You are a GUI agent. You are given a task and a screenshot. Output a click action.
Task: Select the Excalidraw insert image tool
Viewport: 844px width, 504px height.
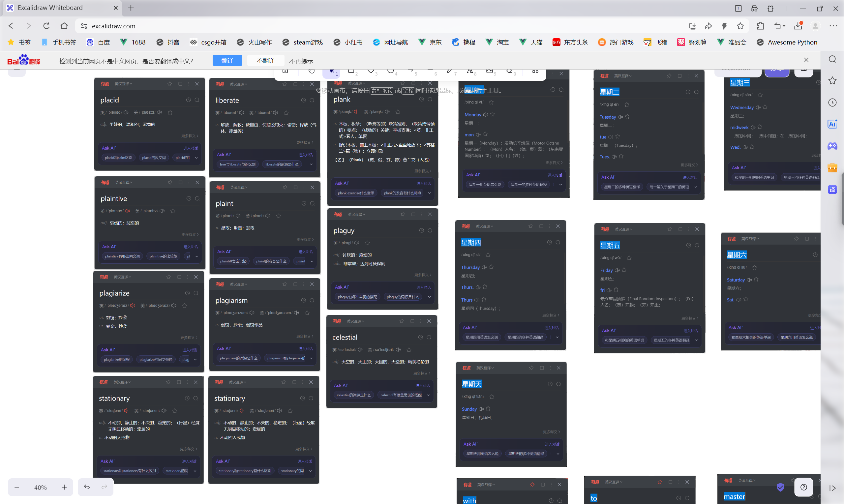coord(489,71)
